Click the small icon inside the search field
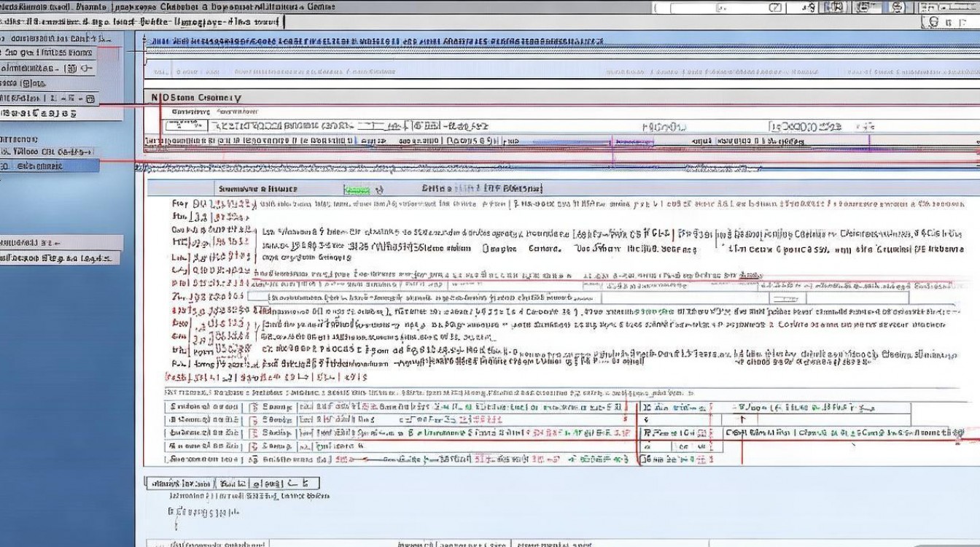 [775, 7]
